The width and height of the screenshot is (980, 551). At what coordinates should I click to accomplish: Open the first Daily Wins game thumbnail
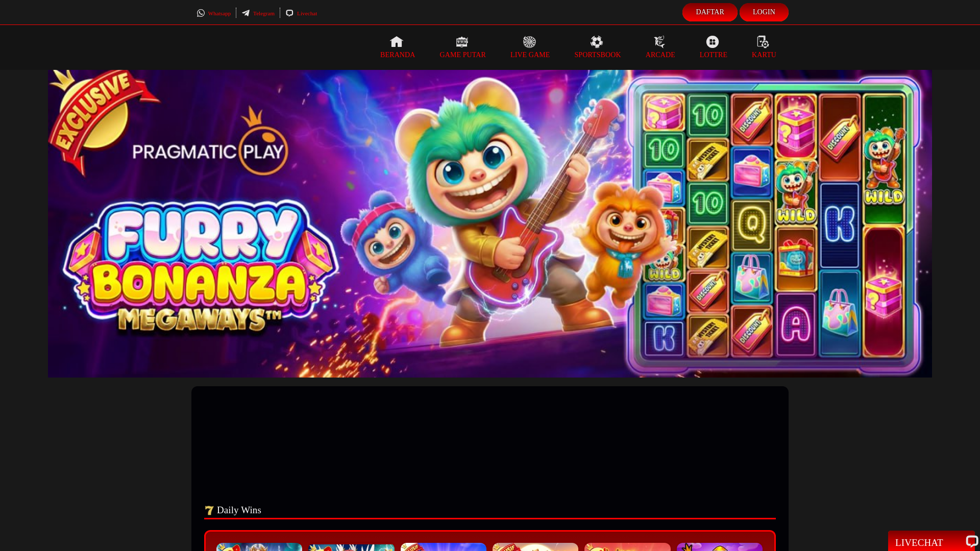(x=259, y=547)
